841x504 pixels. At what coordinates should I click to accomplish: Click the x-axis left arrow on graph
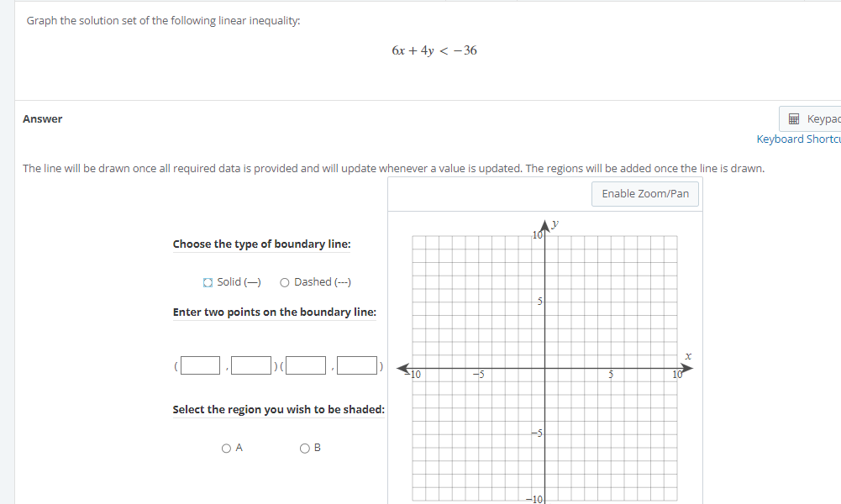402,369
